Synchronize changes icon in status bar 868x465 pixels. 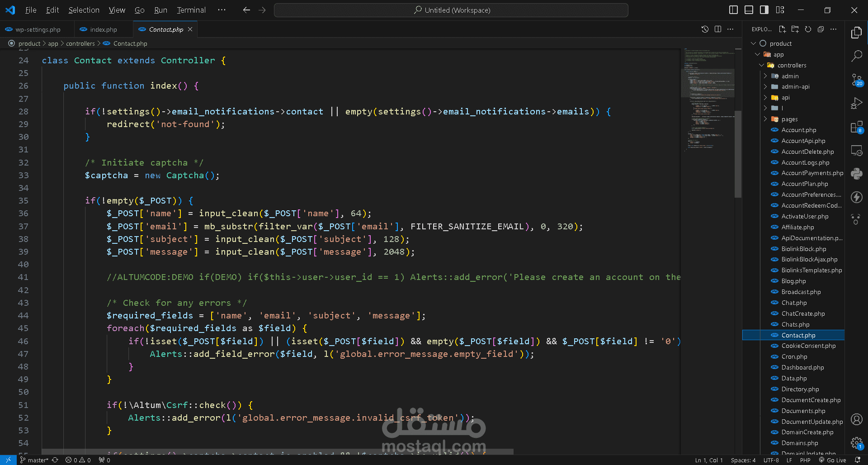click(x=55, y=460)
